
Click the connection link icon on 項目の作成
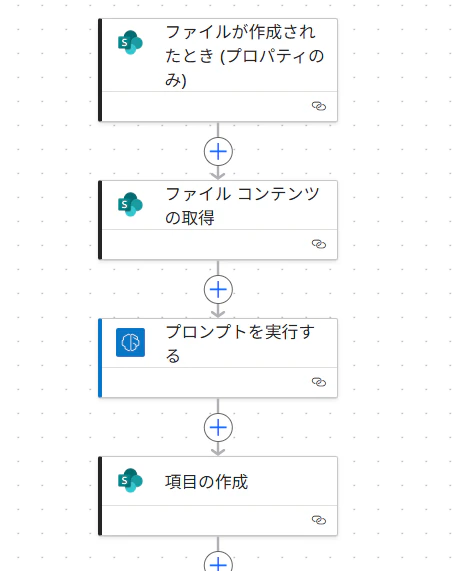[319, 520]
